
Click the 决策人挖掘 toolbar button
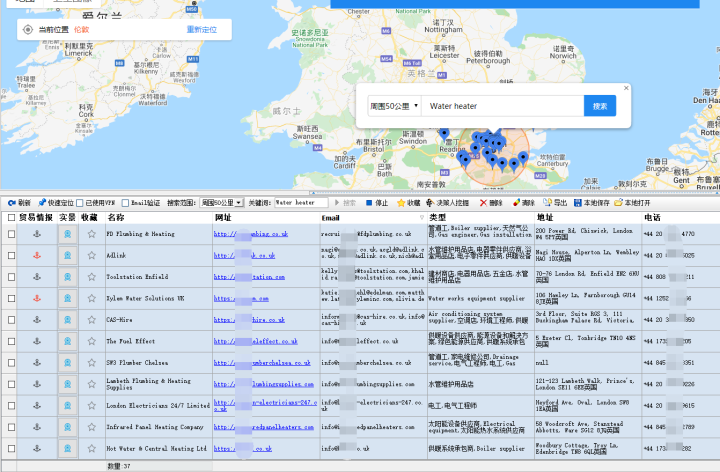448,202
